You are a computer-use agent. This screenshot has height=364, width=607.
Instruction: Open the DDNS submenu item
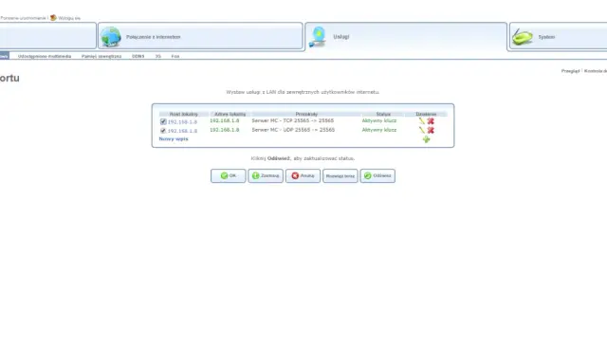click(x=138, y=57)
